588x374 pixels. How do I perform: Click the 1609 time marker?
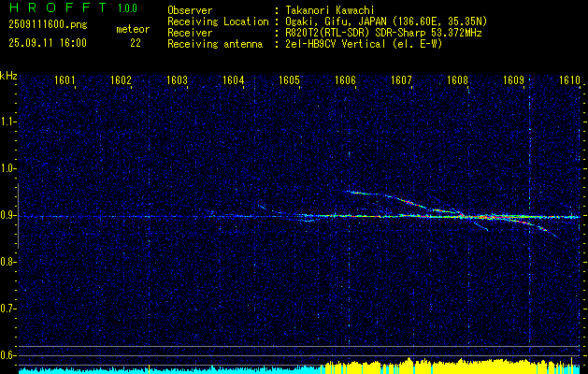pos(513,80)
